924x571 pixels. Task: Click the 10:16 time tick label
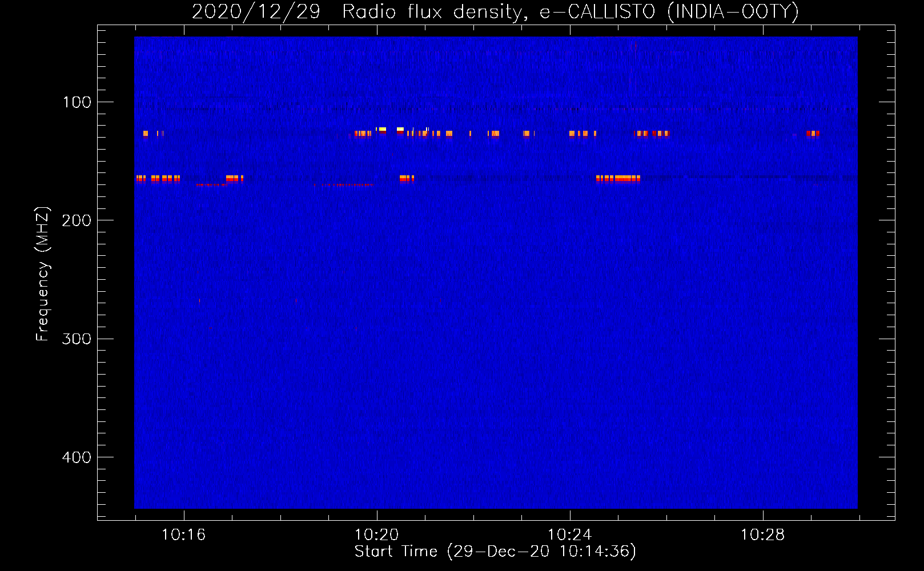click(x=183, y=535)
